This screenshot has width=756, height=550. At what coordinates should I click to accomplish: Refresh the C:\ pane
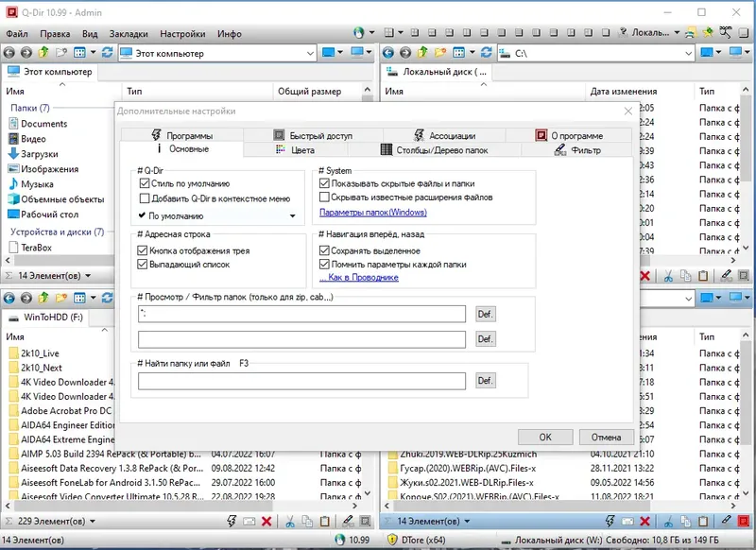pos(487,53)
